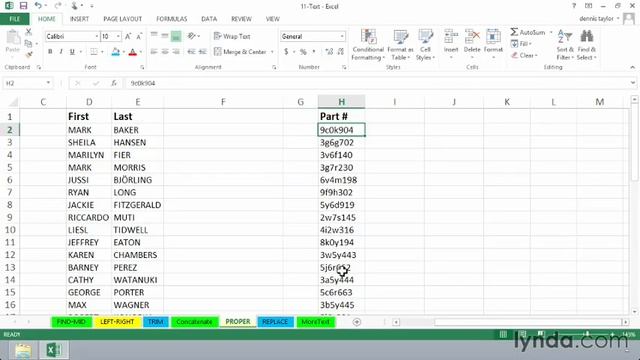Click the Name Box showing H2
The height and width of the screenshot is (360, 640).
28,83
